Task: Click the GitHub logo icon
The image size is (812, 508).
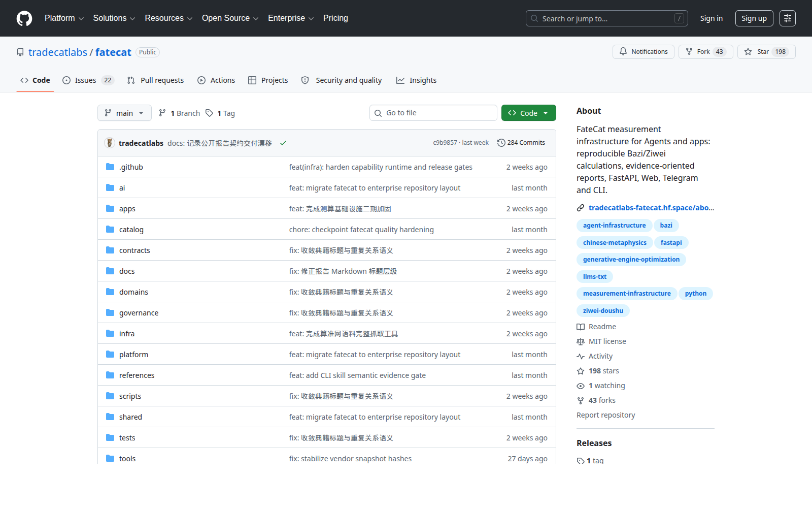Action: point(24,18)
